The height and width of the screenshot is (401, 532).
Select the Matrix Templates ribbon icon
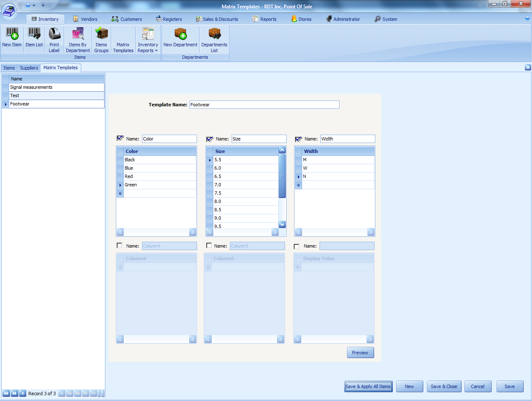(123, 39)
